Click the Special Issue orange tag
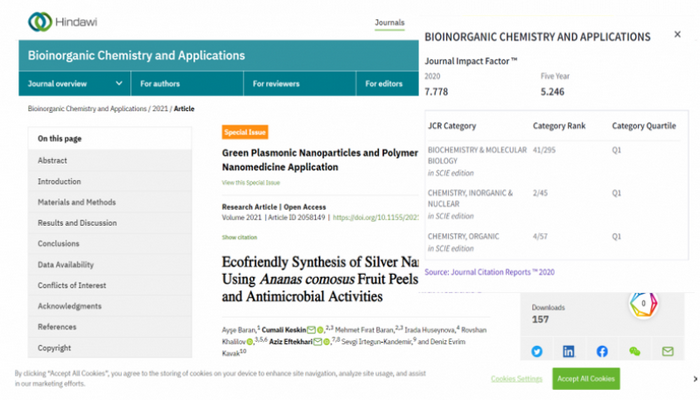This screenshot has width=700, height=400. (245, 132)
